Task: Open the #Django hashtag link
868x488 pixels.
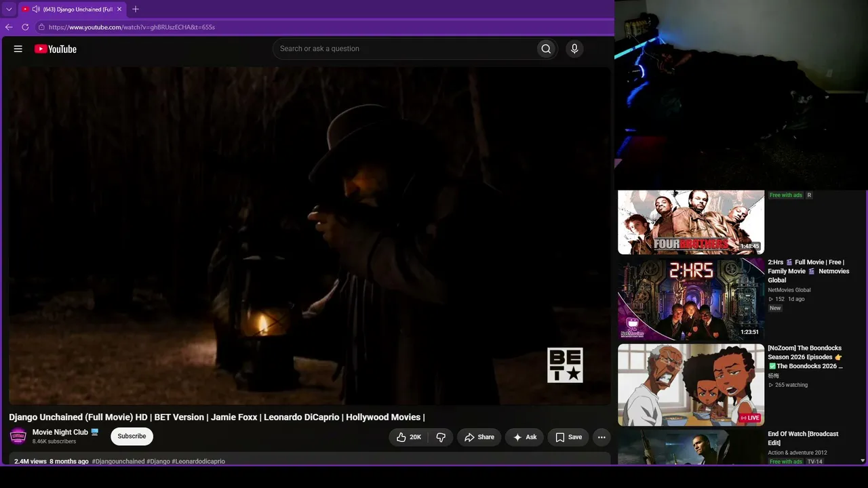Action: pyautogui.click(x=158, y=462)
